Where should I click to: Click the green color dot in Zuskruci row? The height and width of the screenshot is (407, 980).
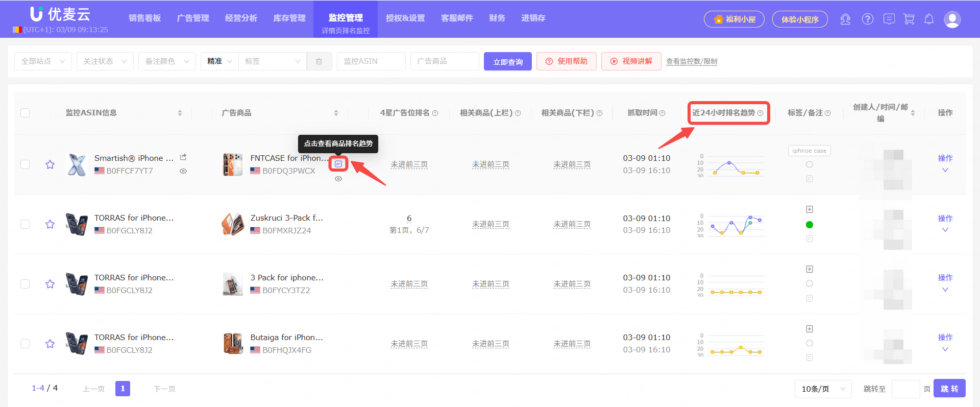coord(810,225)
